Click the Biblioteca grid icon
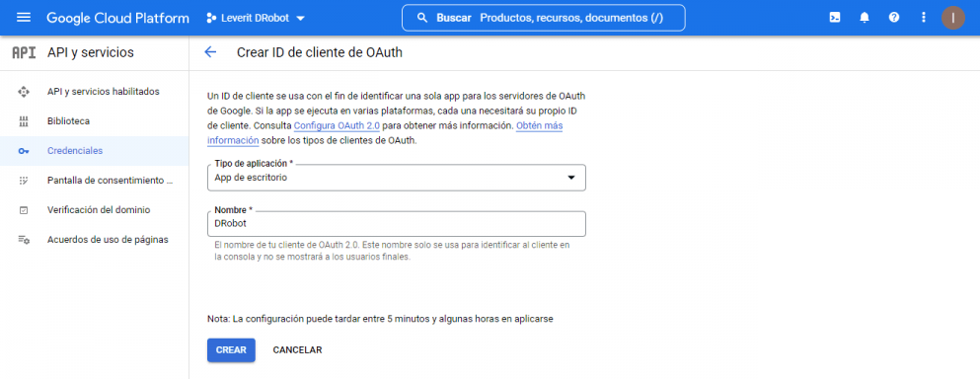Screen dimensions: 980x379 pos(24,121)
